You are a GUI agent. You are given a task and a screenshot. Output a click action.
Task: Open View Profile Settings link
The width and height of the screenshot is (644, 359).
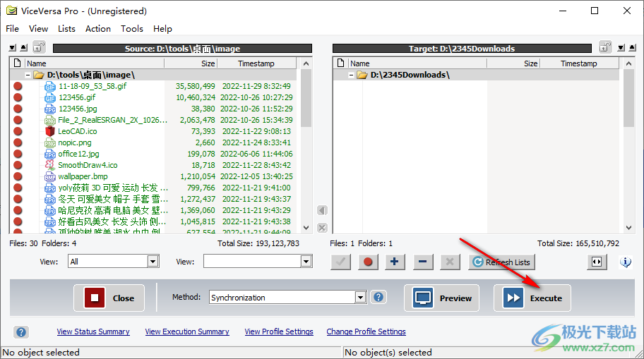click(279, 331)
